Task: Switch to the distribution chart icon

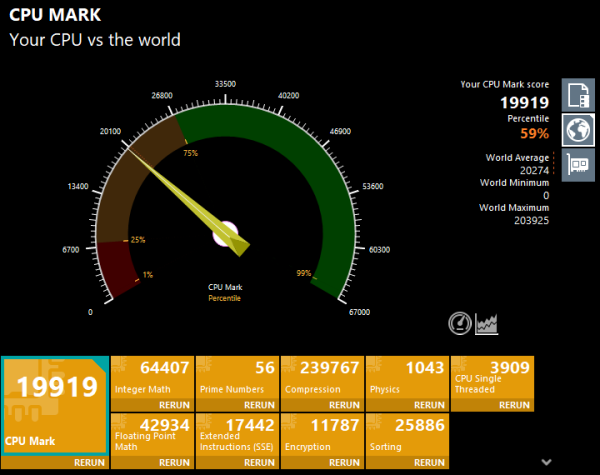Action: click(x=486, y=323)
